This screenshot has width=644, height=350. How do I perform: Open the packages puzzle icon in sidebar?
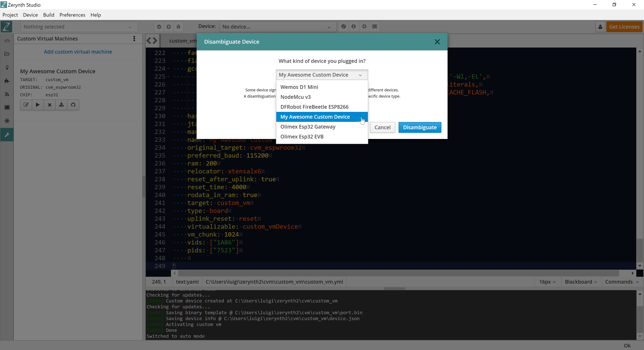[x=7, y=81]
